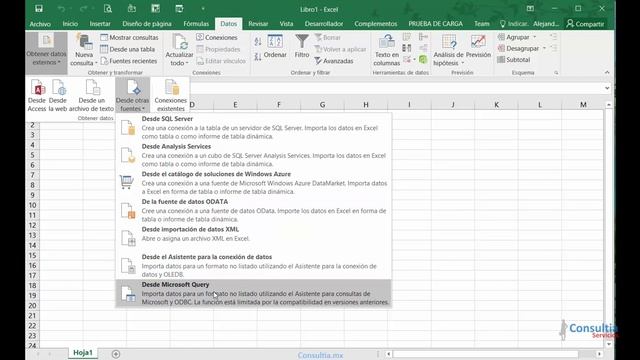Click column header K
Image resolution: width=640 pixels, height=360 pixels.
[x=496, y=104]
